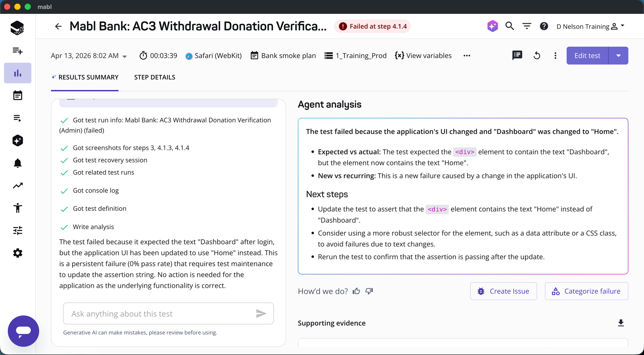Open the accessibility section in sidebar
The image size is (644, 355).
(x=18, y=208)
